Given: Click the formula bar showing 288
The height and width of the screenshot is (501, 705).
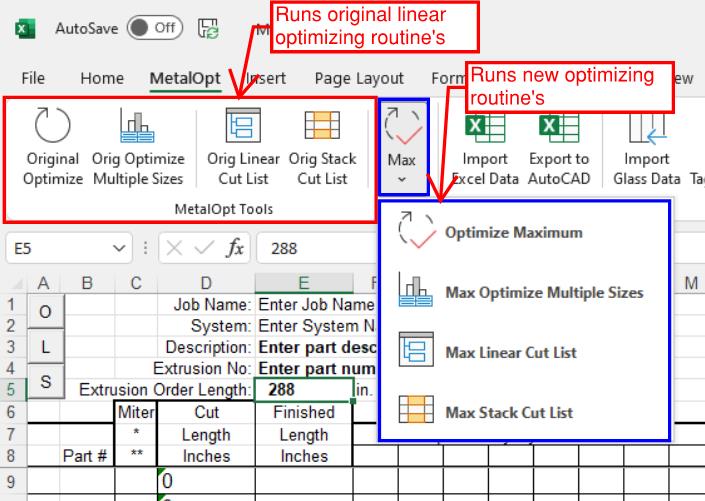Looking at the screenshot, I should (317, 248).
